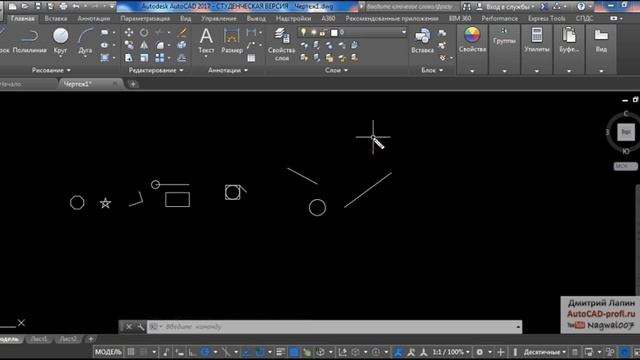This screenshot has width=640, height=360.
Task: Activate the Fillet tool in Редактирование panel
Action: [x=159, y=45]
